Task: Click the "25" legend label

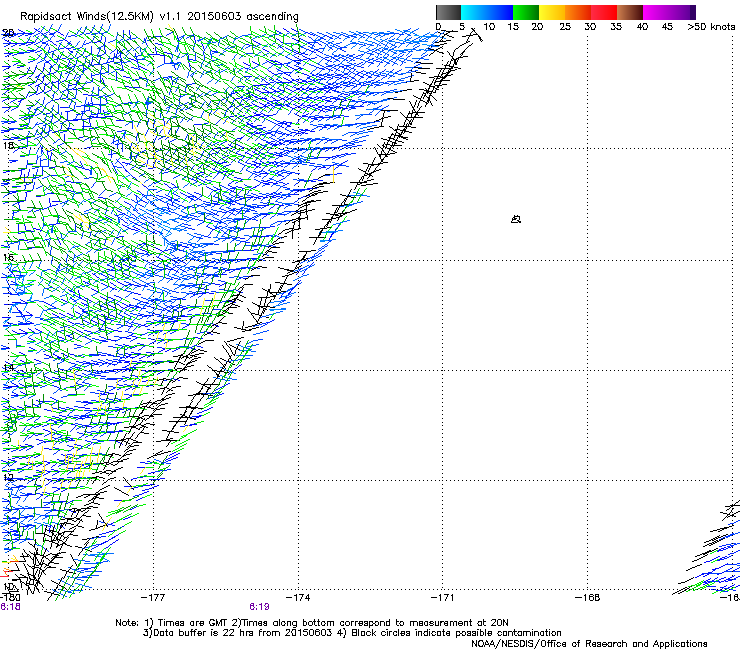Action: [x=565, y=27]
